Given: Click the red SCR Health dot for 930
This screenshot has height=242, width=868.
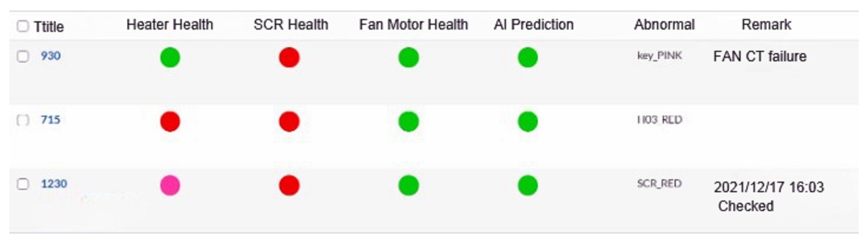Looking at the screenshot, I should tap(289, 57).
